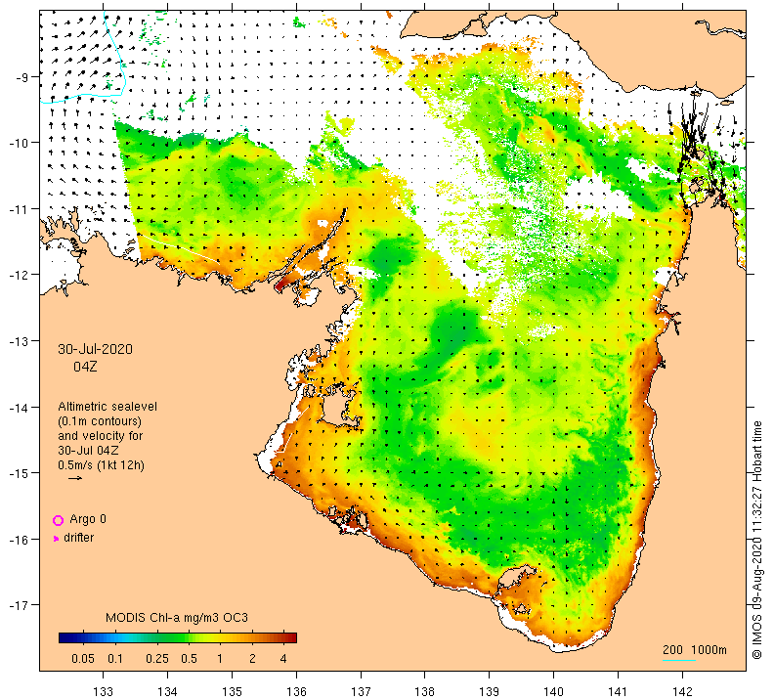774x700 pixels.
Task: Click the '200 1000m' depth label
Action: tap(695, 649)
